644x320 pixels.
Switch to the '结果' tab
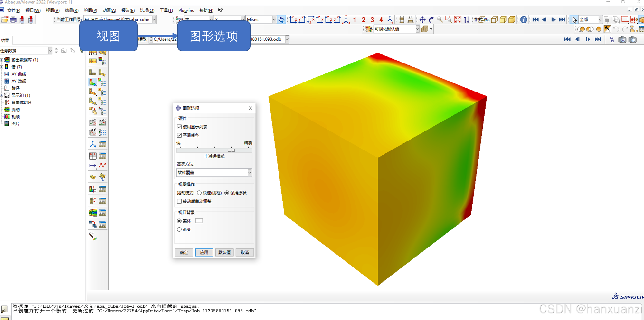click(5, 40)
